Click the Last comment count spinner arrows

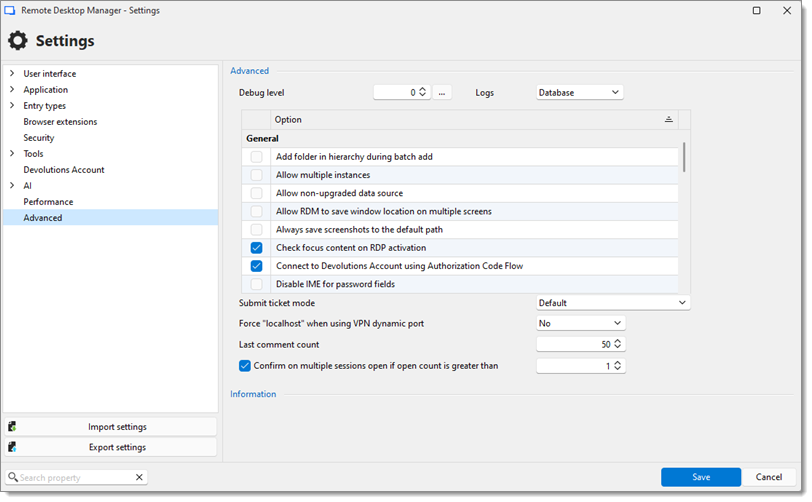[617, 344]
